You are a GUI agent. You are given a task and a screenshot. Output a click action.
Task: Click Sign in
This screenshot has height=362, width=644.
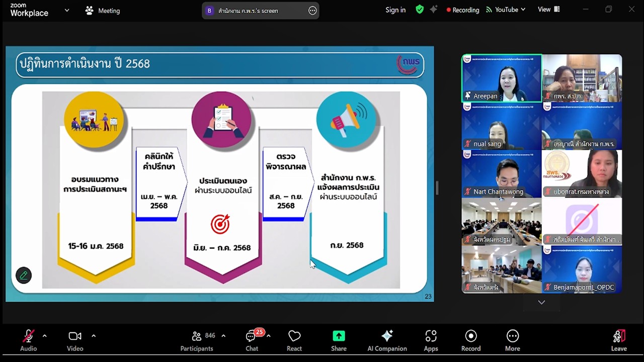click(x=395, y=10)
